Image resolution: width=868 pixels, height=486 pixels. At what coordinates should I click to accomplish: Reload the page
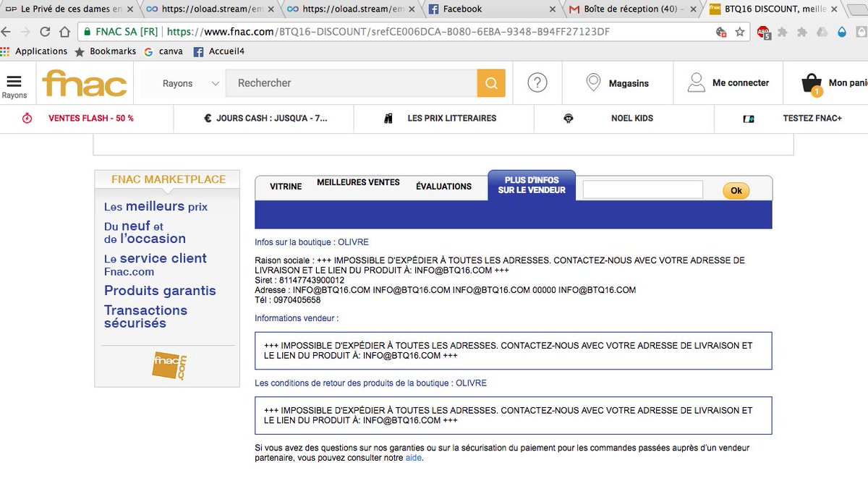pyautogui.click(x=45, y=32)
